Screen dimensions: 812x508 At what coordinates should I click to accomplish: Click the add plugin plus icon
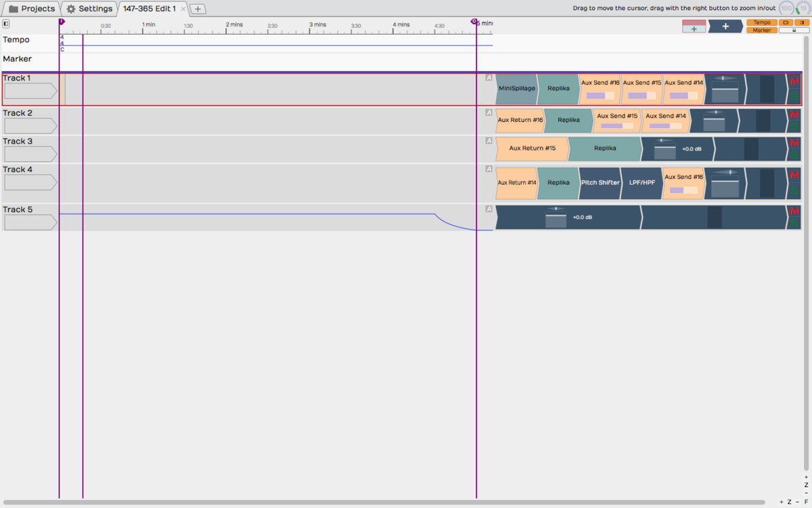725,26
